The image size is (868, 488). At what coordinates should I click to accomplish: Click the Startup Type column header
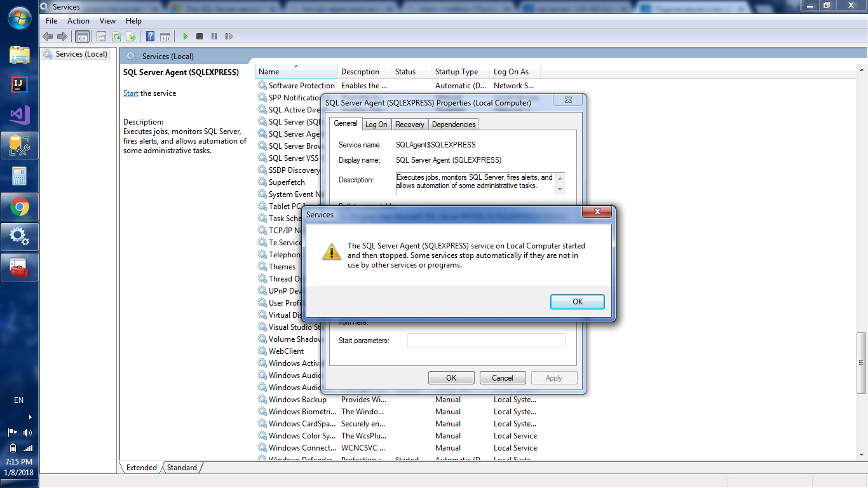(461, 72)
